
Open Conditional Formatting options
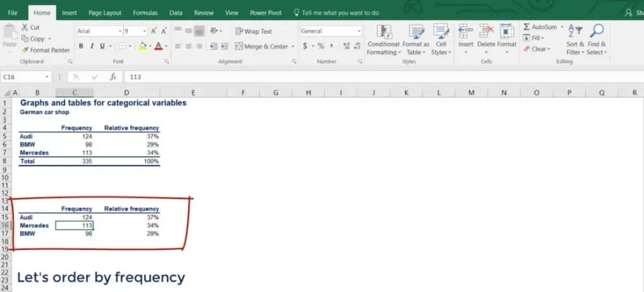(x=383, y=40)
